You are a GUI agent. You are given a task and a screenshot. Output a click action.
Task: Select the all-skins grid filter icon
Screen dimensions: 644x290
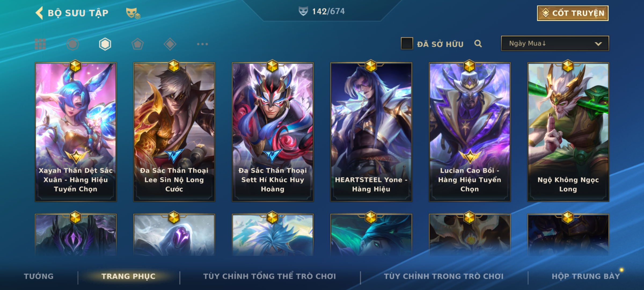[40, 44]
